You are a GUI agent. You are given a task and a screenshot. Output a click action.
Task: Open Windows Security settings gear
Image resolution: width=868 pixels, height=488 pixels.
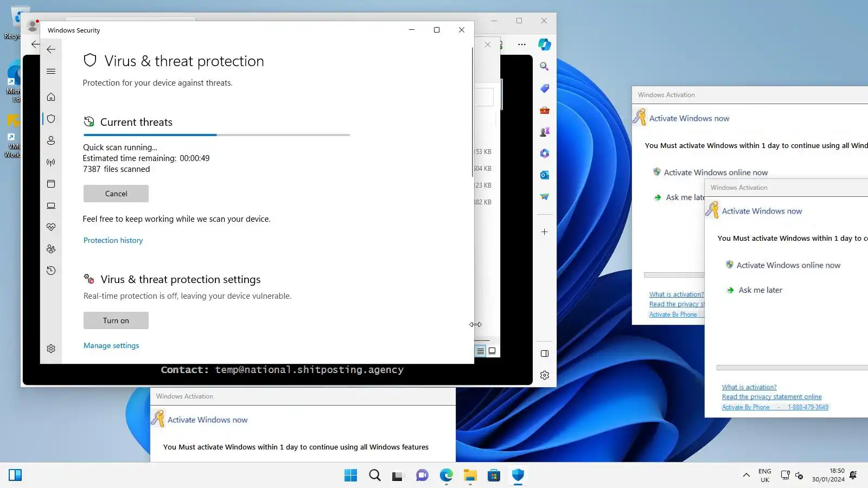point(51,349)
